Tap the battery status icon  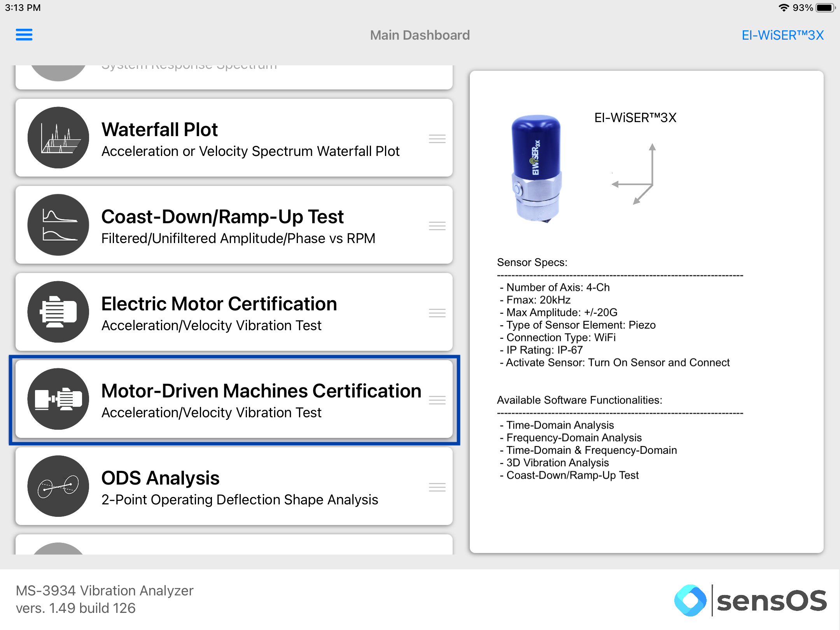point(825,8)
